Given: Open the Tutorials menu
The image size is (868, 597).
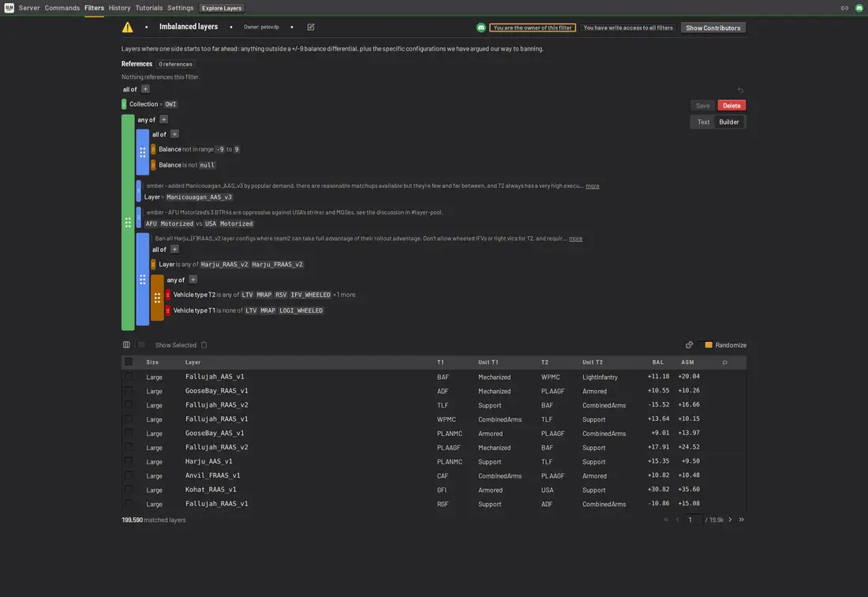Looking at the screenshot, I should tap(149, 8).
